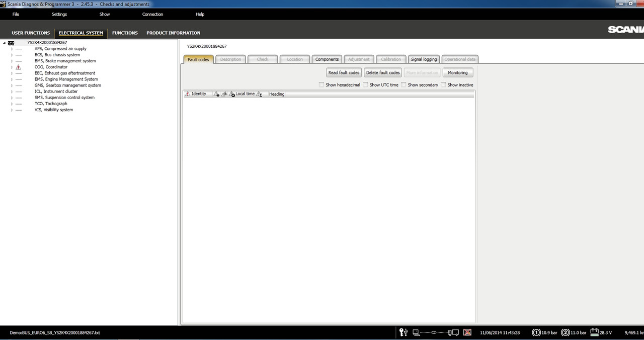Expand EEC, Exhaust gas aftertreatment node
This screenshot has height=340, width=644.
12,73
